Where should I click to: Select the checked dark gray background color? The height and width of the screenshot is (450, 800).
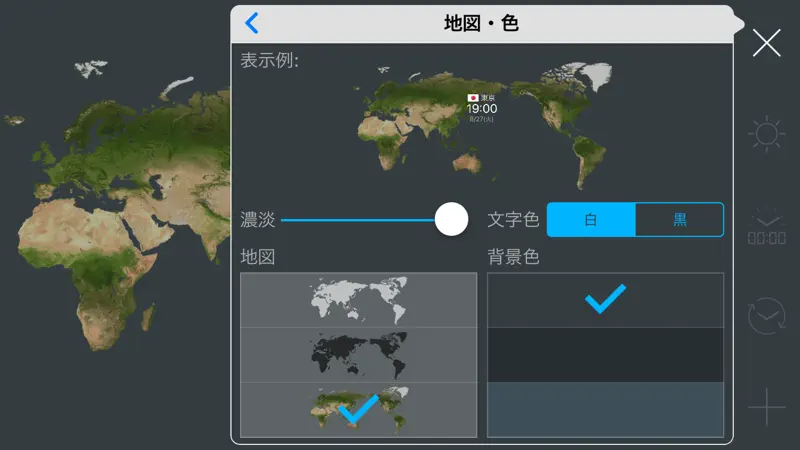click(606, 300)
